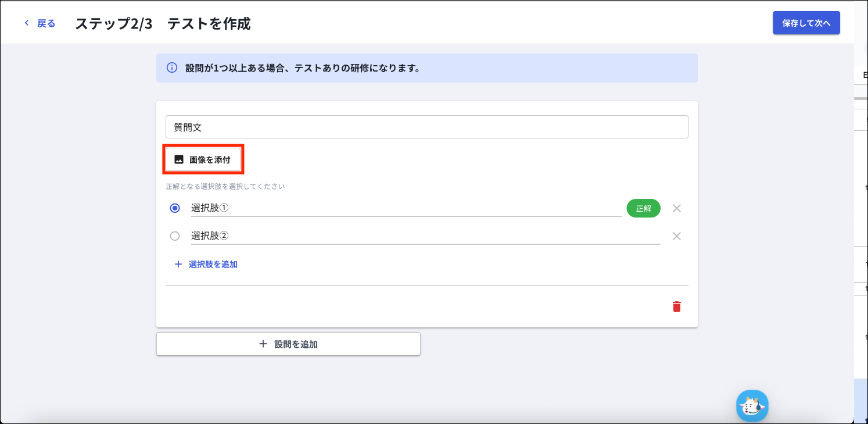Screen dimensions: 868x424
Task: Open the cow mascot chat support icon
Action: tap(752, 405)
